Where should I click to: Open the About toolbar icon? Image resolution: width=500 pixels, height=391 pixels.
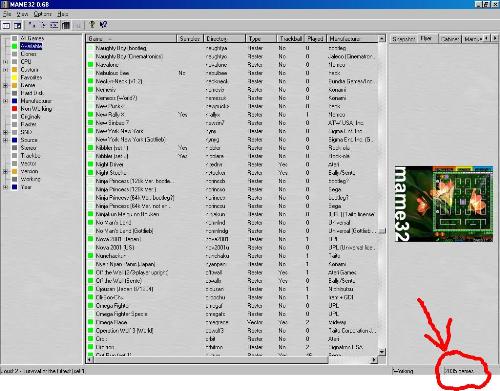92,25
